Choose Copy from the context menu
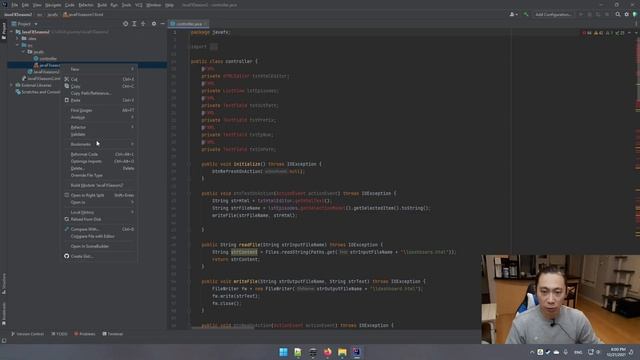The height and width of the screenshot is (360, 640). (x=100, y=86)
